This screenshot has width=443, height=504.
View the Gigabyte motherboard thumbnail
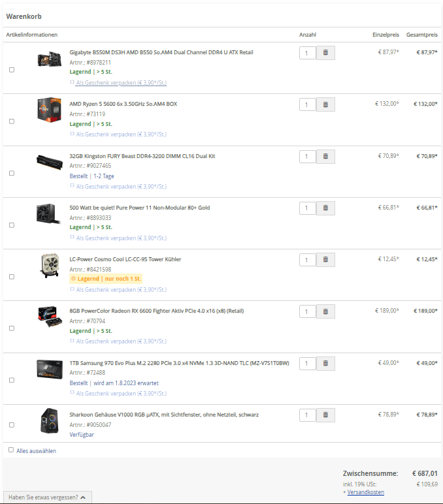point(49,59)
